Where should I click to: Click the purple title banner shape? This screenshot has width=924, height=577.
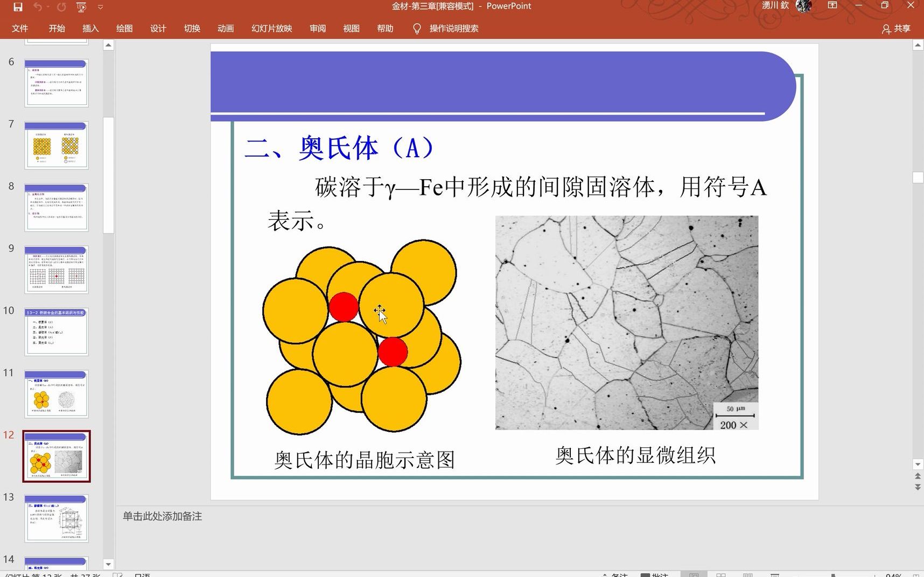[503, 86]
